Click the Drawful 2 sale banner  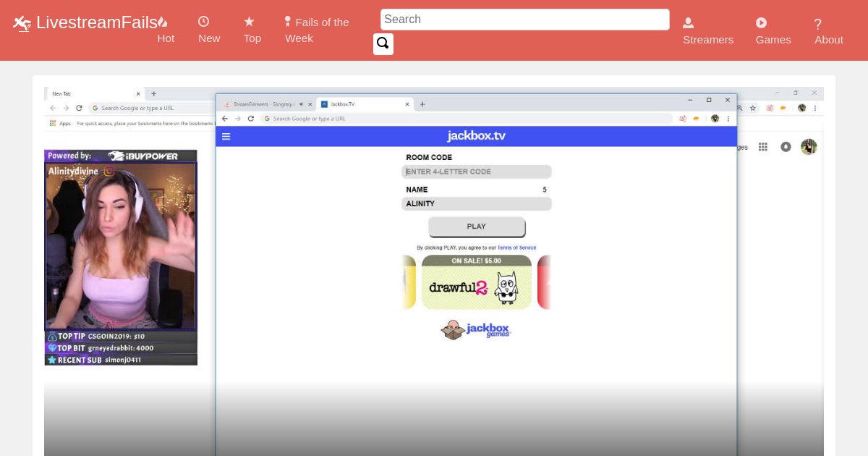pyautogui.click(x=477, y=282)
